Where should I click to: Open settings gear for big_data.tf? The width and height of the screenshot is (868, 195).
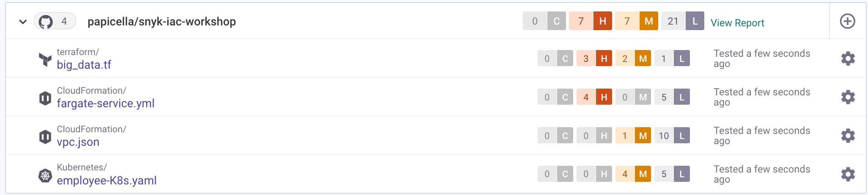[848, 58]
